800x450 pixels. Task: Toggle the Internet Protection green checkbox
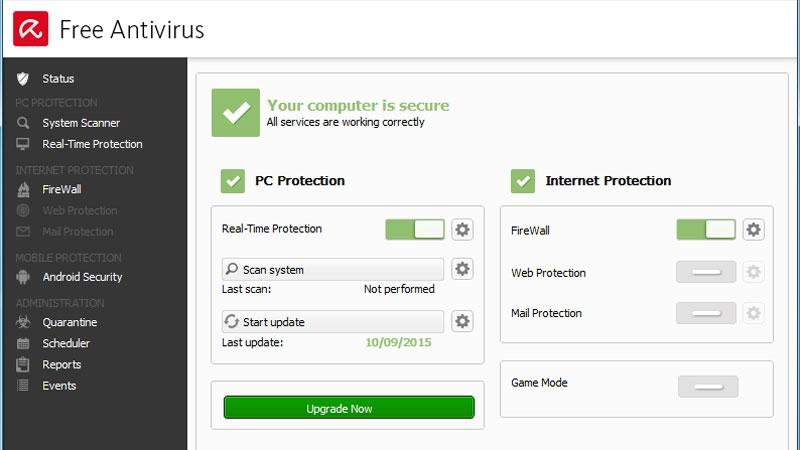point(523,181)
